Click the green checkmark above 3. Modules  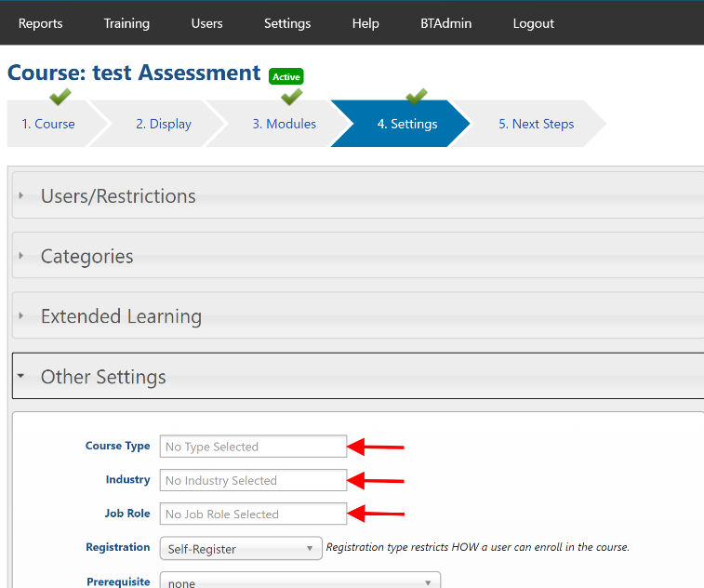click(x=291, y=96)
